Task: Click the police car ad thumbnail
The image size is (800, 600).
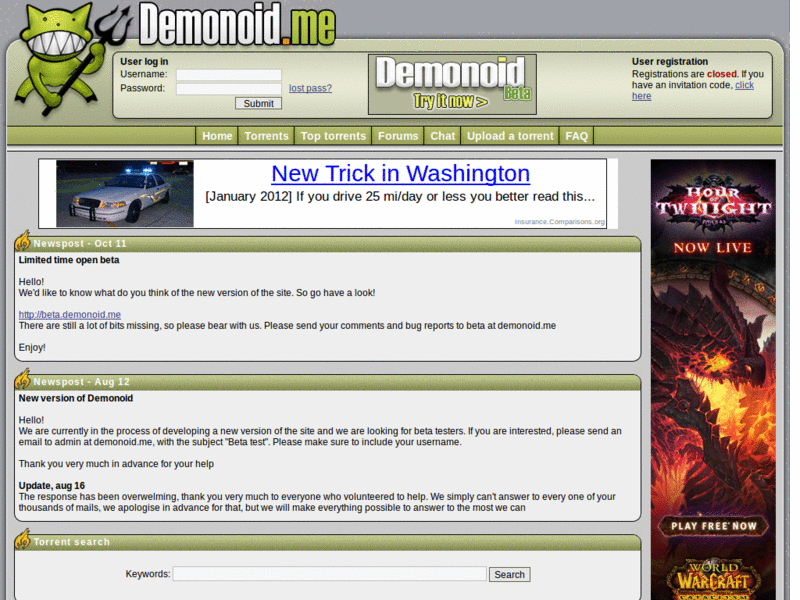Action: [x=125, y=194]
